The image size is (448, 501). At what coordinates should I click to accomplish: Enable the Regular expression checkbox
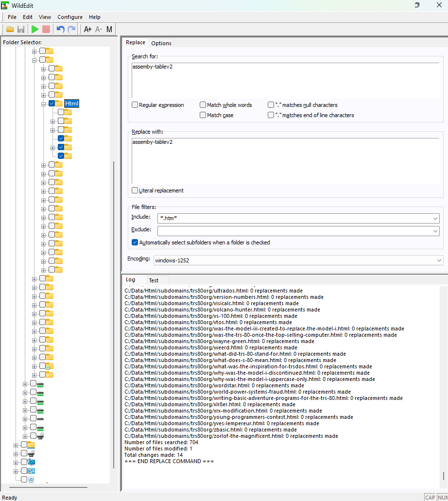point(135,105)
